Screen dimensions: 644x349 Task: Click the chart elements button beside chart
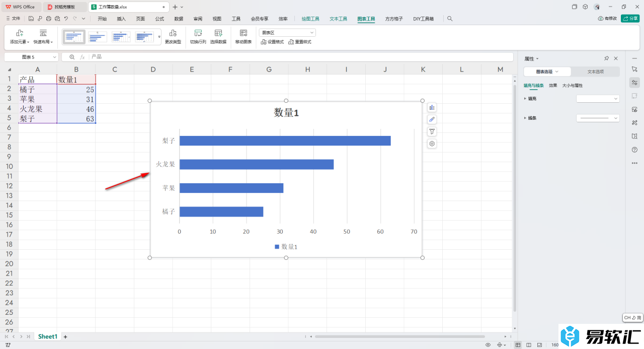432,107
